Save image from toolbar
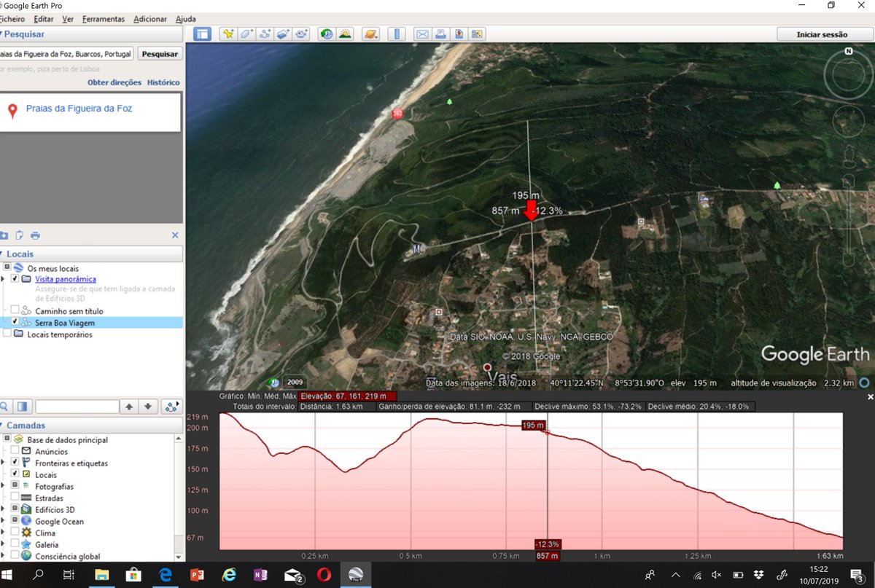This screenshot has width=875, height=588. point(459,34)
